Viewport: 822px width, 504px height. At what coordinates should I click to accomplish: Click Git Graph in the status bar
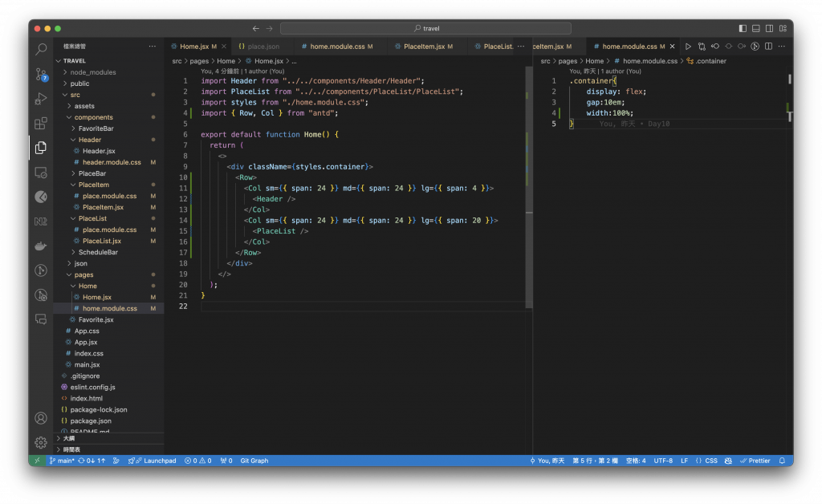(254, 461)
